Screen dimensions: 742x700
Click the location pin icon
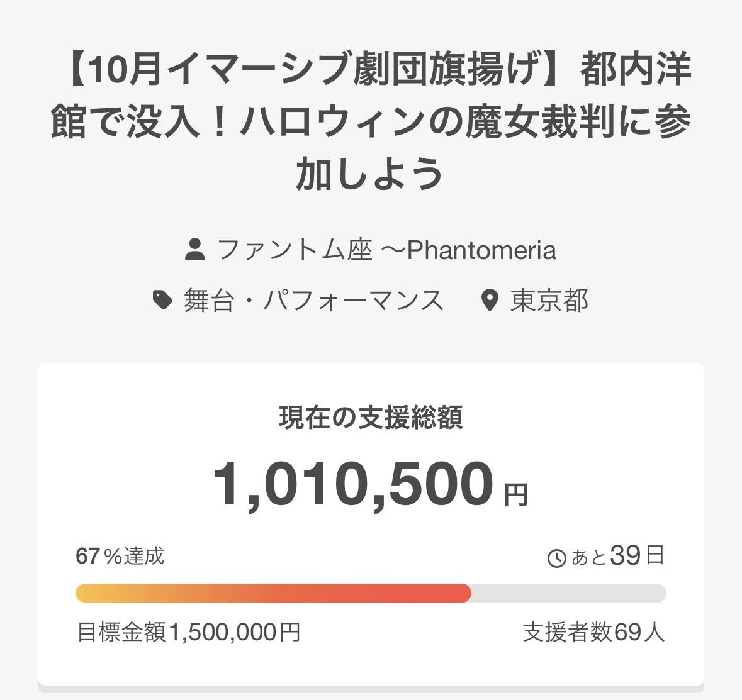pos(489,301)
